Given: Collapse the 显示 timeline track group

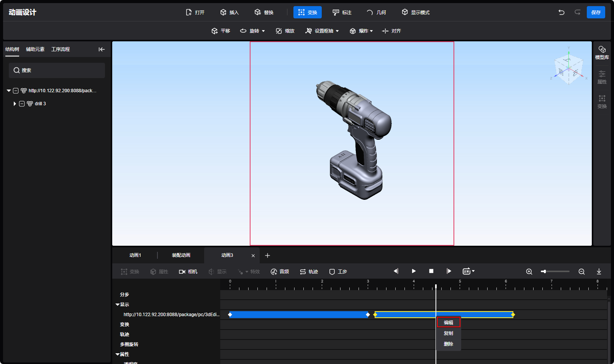Looking at the screenshot, I should click(x=118, y=305).
